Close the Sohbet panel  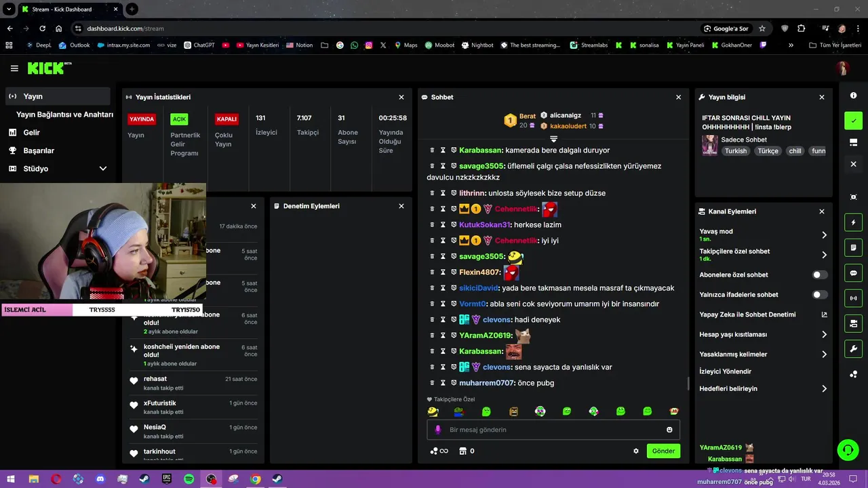(x=678, y=98)
